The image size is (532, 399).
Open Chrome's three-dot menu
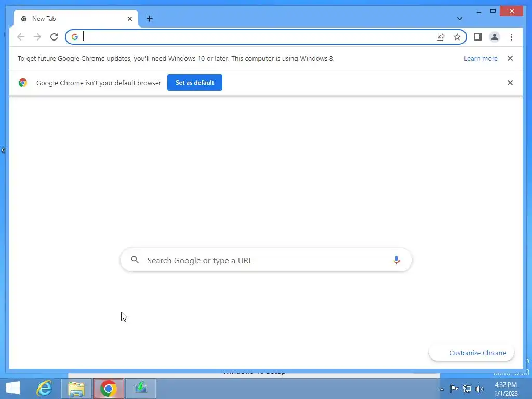pos(511,37)
